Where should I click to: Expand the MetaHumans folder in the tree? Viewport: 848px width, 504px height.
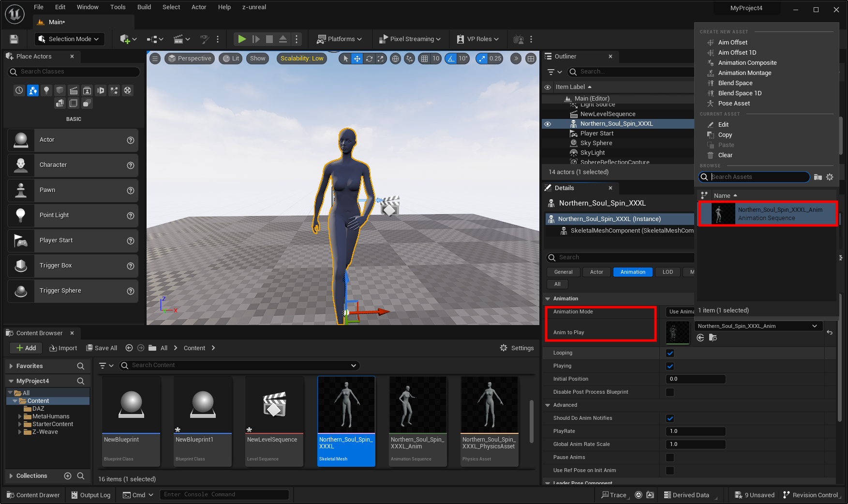[x=20, y=416]
